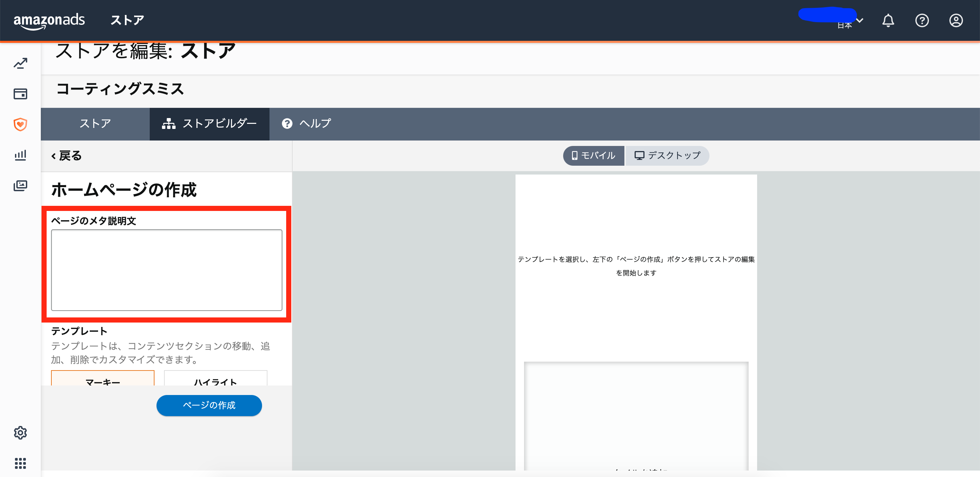Open the help question mark icon in header
This screenshot has width=980, height=477.
[x=922, y=20]
